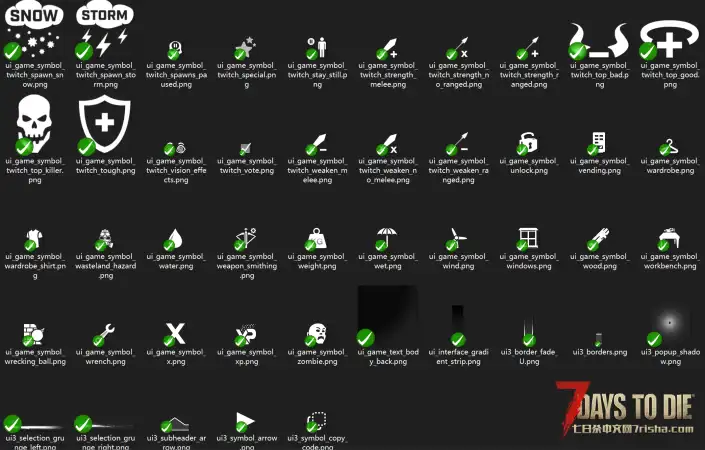Select the twitch_weaken_melee.png knife minus icon

[x=317, y=144]
